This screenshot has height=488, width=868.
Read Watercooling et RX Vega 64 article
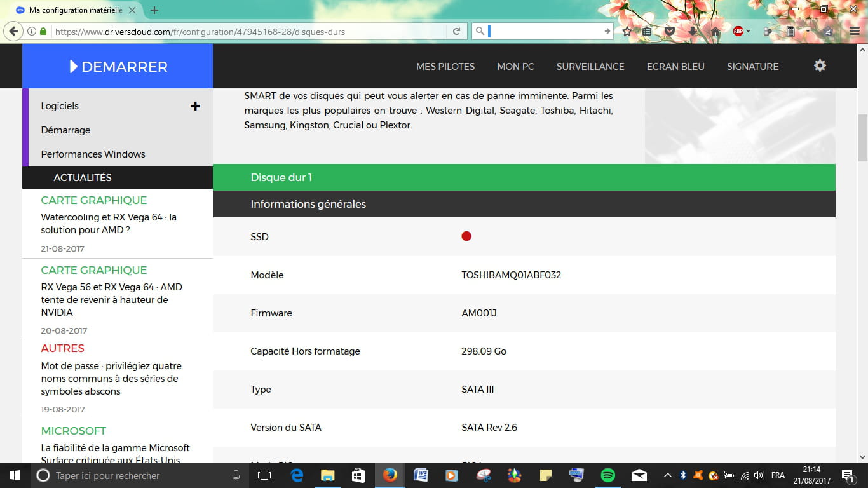109,224
